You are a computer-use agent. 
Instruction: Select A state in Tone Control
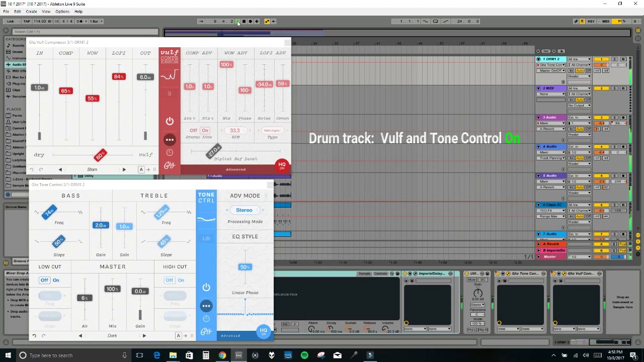pos(178,336)
